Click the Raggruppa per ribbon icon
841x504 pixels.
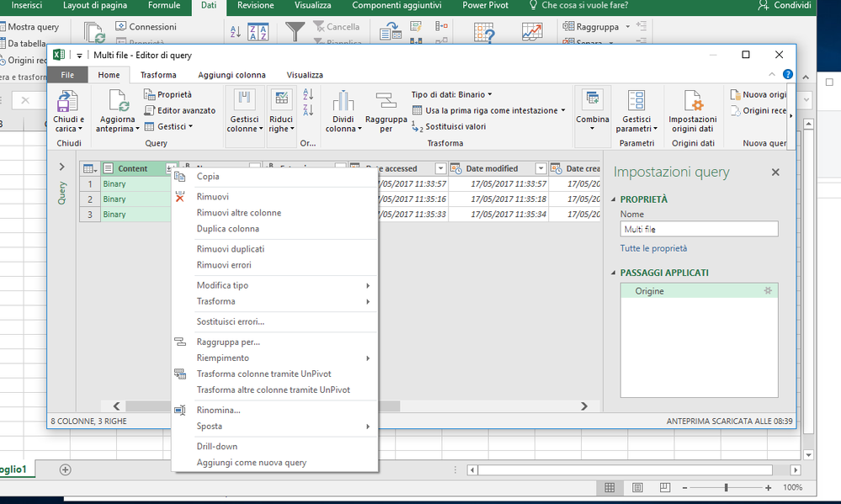pos(386,102)
